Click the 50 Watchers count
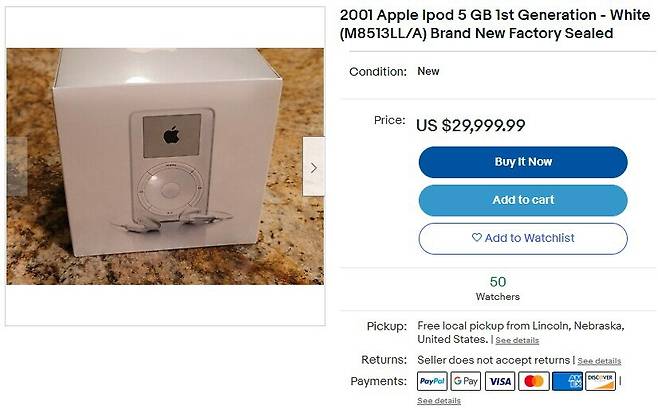Screen dimensions: 658x409 point(498,288)
